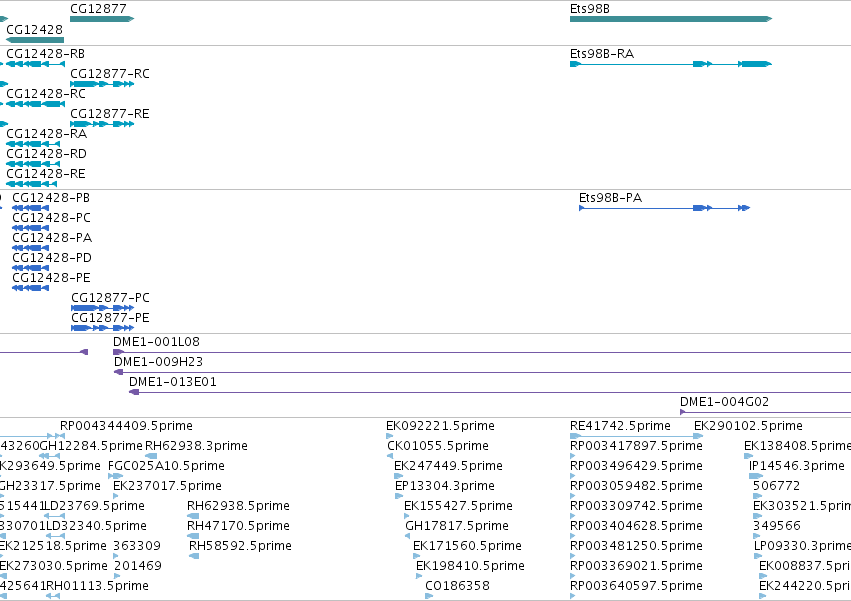Select EST LD23769.5prime
Image resolution: width=851 pixels, height=601 pixels.
click(x=94, y=506)
